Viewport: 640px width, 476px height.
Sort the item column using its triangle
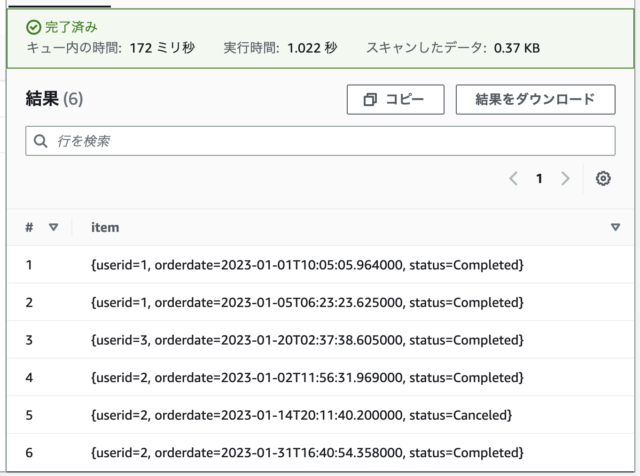point(615,227)
